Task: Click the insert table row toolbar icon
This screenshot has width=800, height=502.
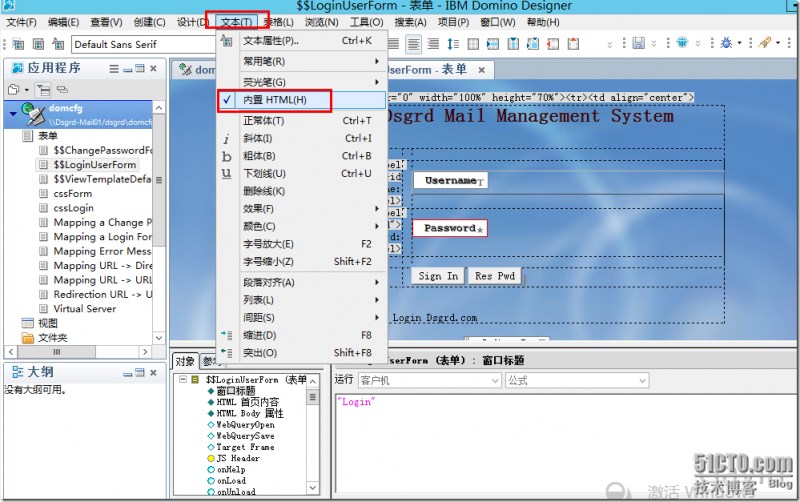Action: coord(493,44)
